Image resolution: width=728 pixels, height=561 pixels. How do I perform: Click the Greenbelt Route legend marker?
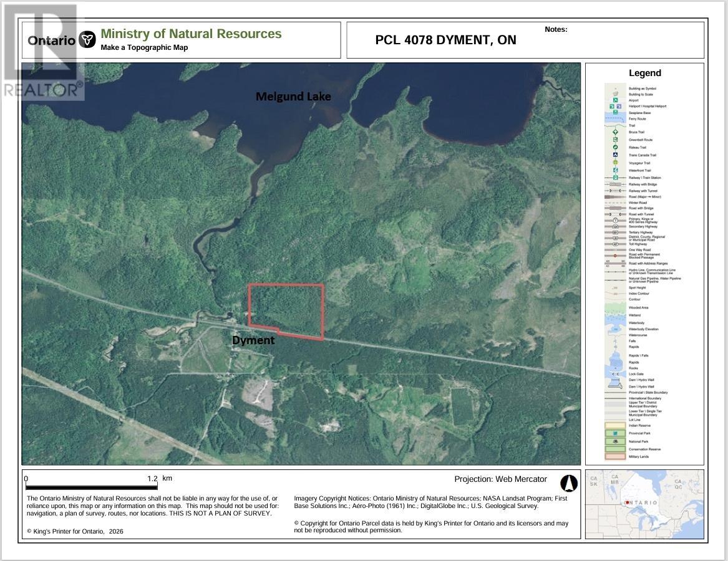click(x=615, y=139)
